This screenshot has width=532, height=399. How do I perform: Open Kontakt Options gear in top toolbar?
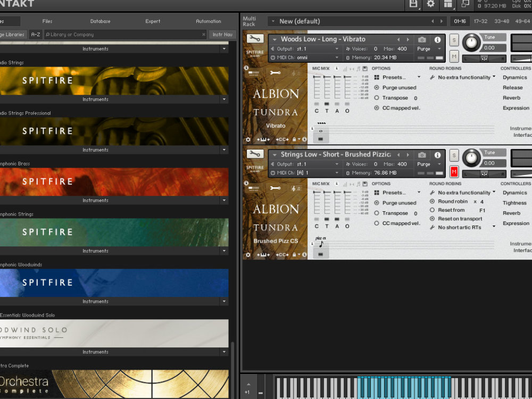(430, 4)
